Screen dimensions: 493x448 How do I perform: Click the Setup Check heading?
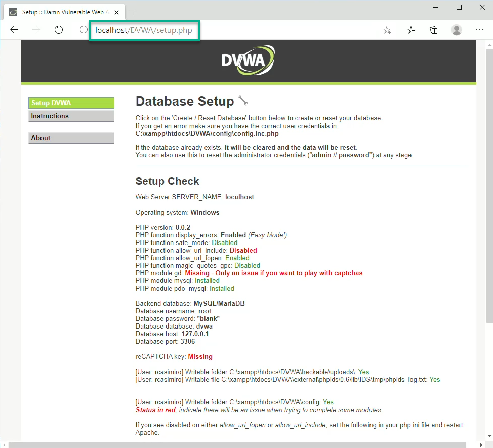click(x=167, y=181)
